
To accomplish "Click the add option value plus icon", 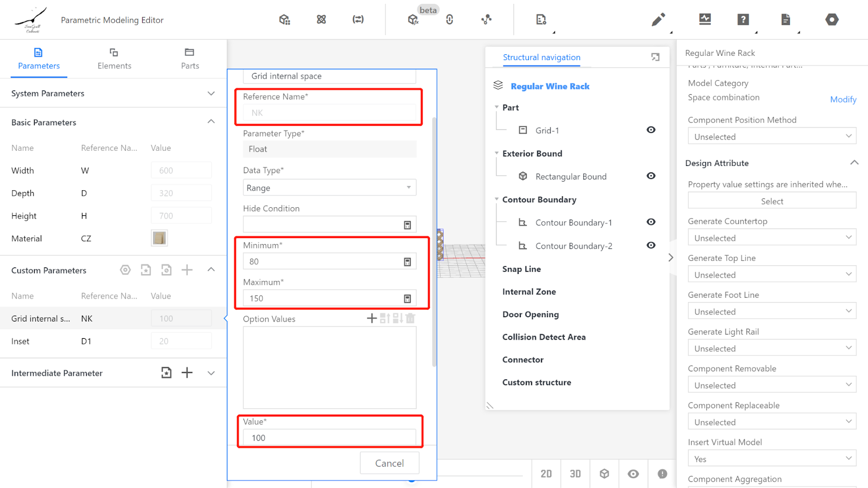I will pos(372,318).
